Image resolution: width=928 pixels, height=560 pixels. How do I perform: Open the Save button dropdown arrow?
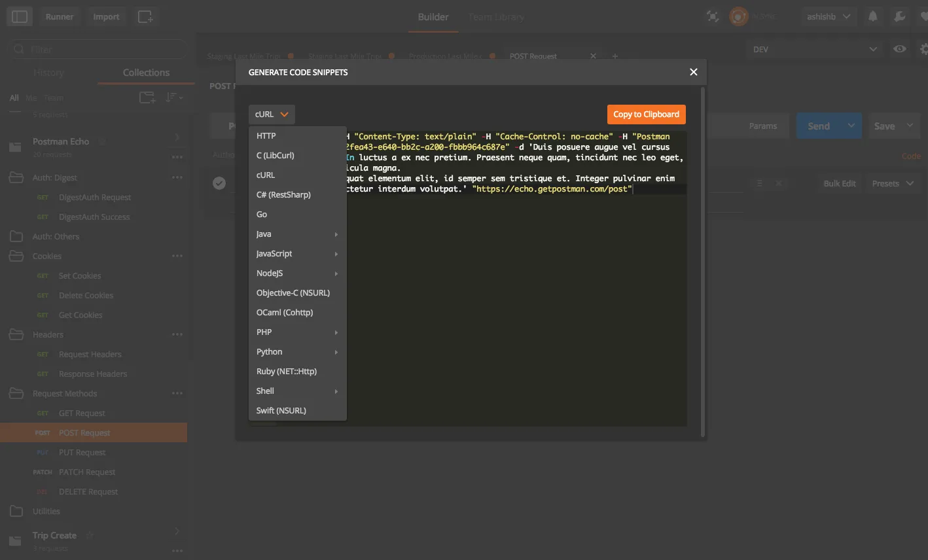(x=910, y=126)
